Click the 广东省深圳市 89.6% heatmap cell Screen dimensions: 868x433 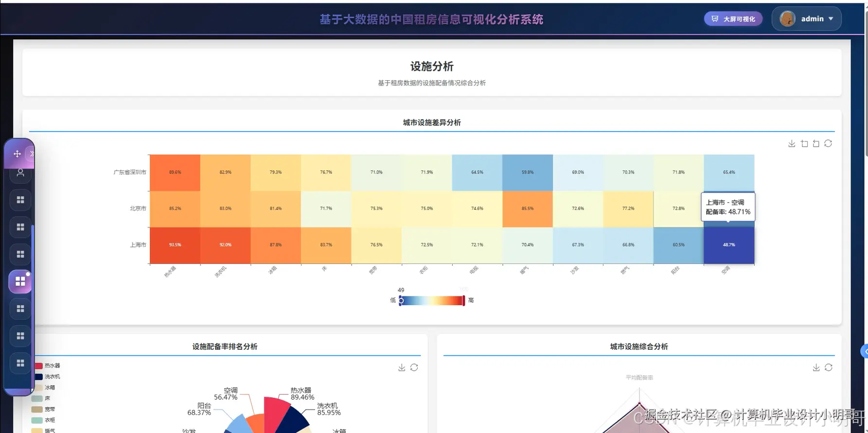[175, 172]
